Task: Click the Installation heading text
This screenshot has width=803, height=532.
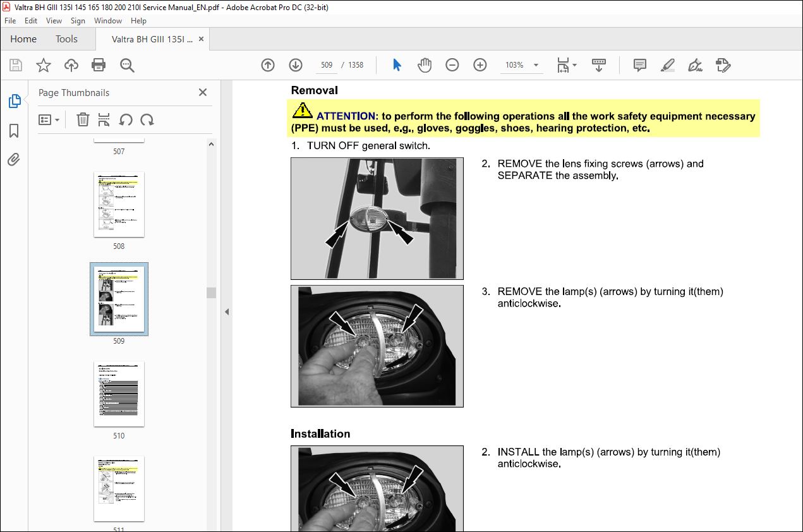Action: [320, 433]
